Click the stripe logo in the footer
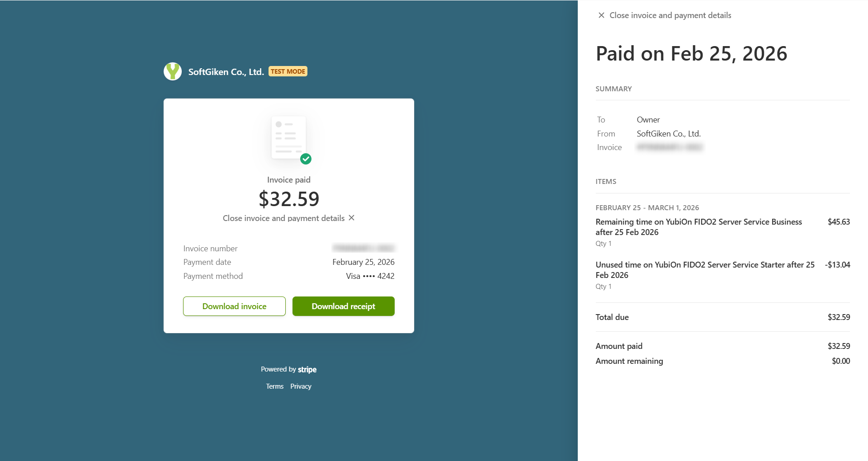The image size is (868, 461). click(x=307, y=369)
